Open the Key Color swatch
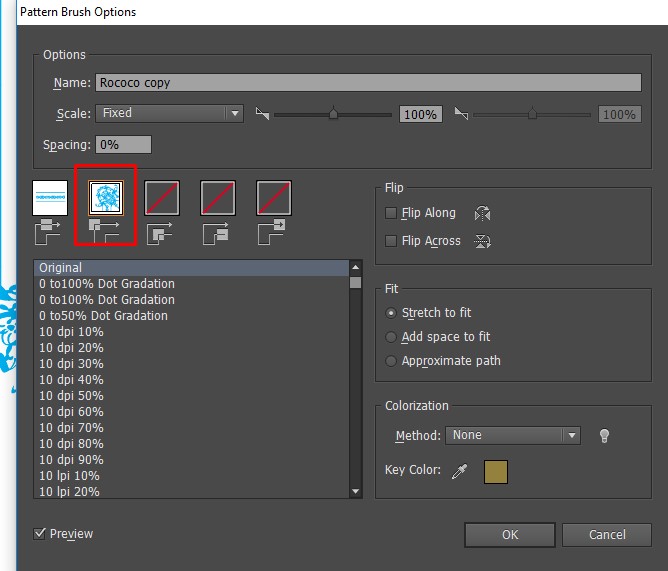The width and height of the screenshot is (668, 571). tap(496, 472)
